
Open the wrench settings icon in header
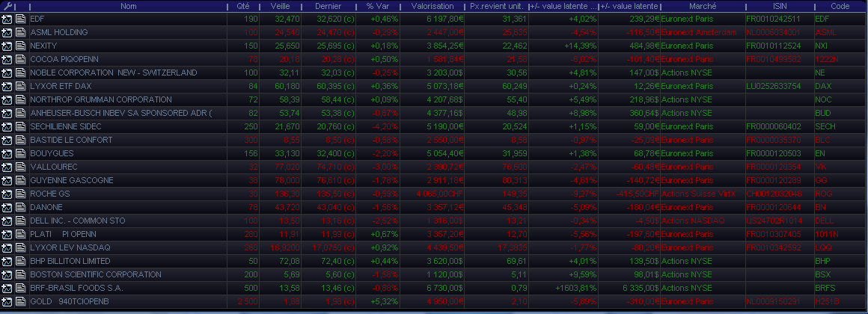pos(7,6)
